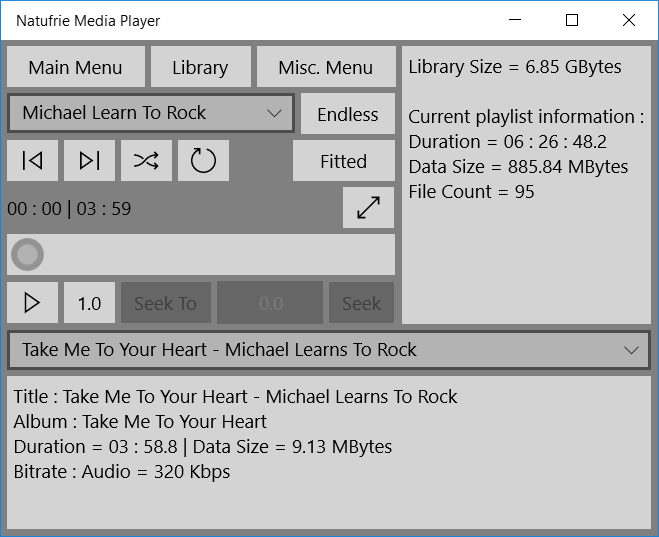The height and width of the screenshot is (537, 659).
Task: Toggle shuffle playback mode
Action: pyautogui.click(x=146, y=161)
